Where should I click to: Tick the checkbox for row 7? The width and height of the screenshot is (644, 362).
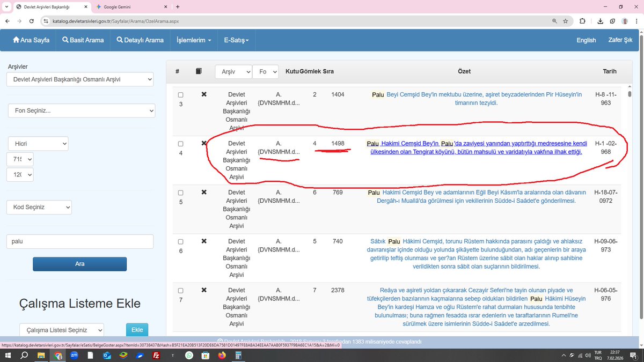tap(181, 291)
